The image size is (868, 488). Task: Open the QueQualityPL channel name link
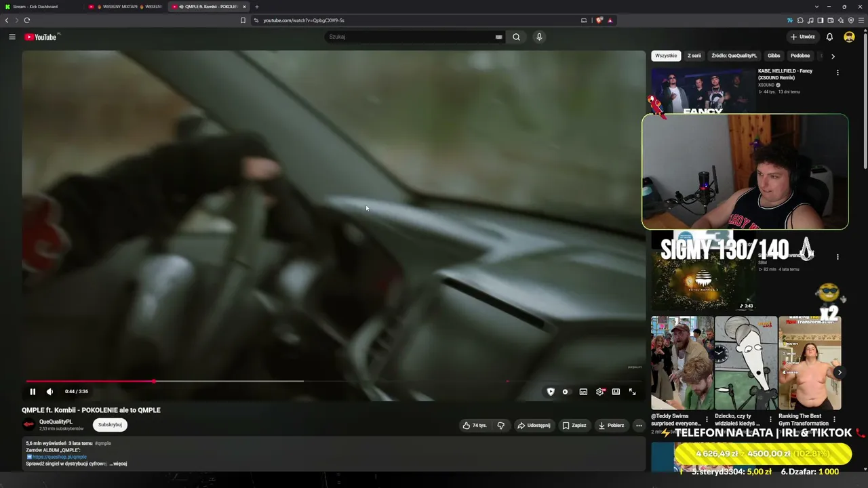pos(56,422)
